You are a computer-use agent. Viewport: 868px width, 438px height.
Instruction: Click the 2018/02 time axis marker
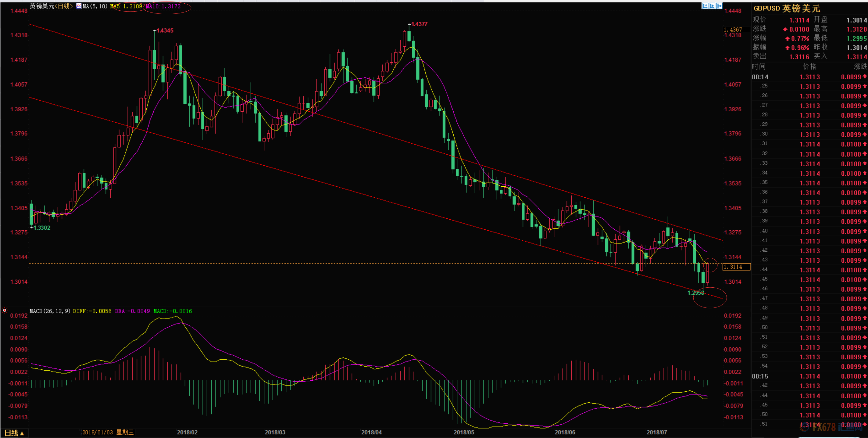(x=187, y=432)
